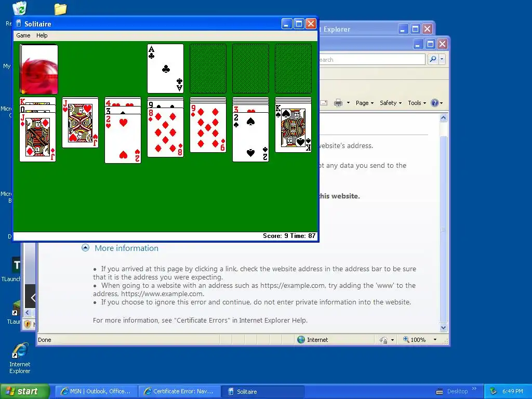This screenshot has width=532, height=399.
Task: Open the Tools dropdown in IE toolbar
Action: [x=417, y=103]
